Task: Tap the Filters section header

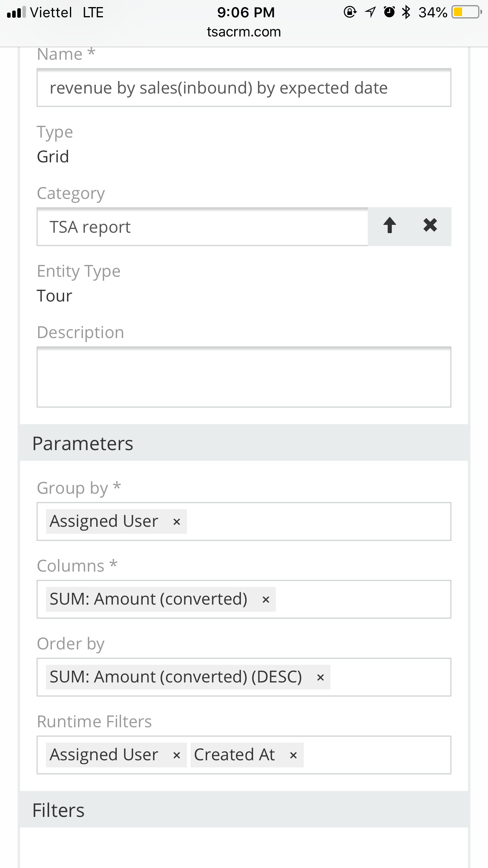Action: (x=244, y=810)
